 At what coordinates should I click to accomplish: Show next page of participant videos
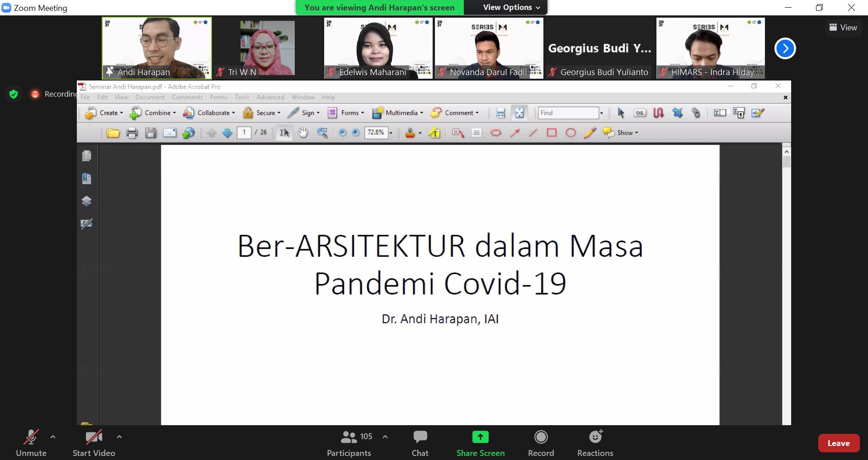pyautogui.click(x=785, y=48)
